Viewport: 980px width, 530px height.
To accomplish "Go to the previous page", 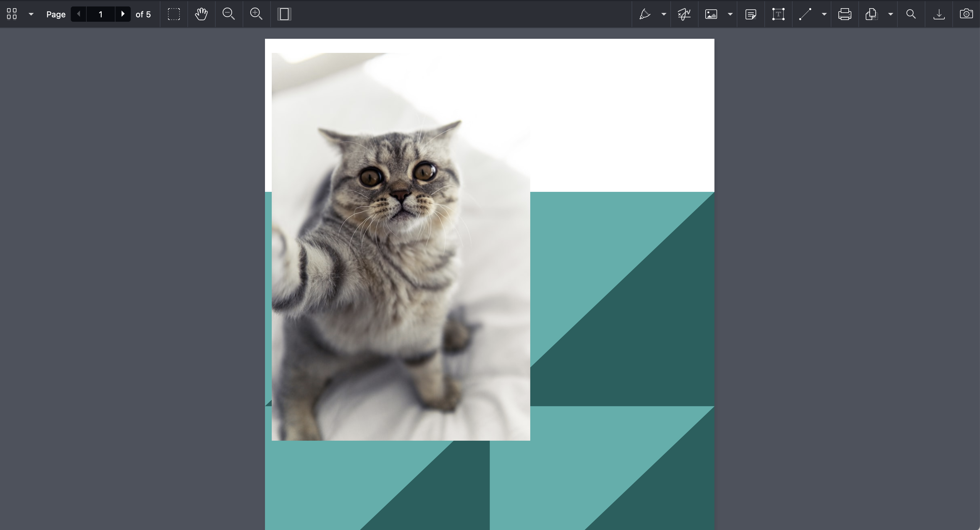I will point(78,14).
